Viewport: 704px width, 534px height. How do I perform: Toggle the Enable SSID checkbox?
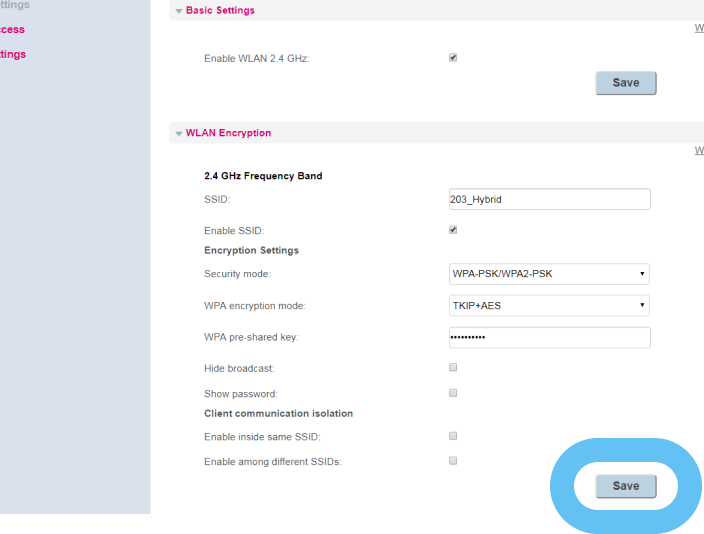(x=453, y=230)
